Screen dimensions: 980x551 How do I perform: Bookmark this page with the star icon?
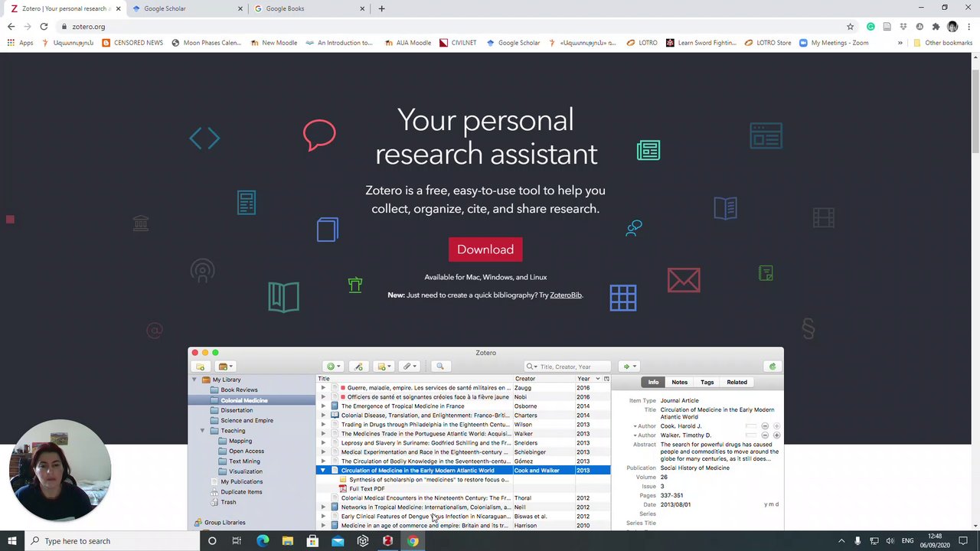[x=850, y=27]
